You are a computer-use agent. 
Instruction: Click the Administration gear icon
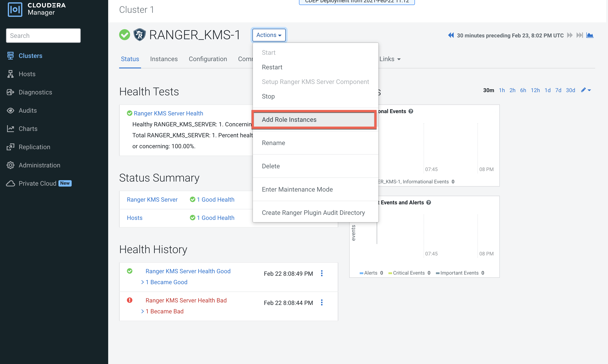(10, 165)
